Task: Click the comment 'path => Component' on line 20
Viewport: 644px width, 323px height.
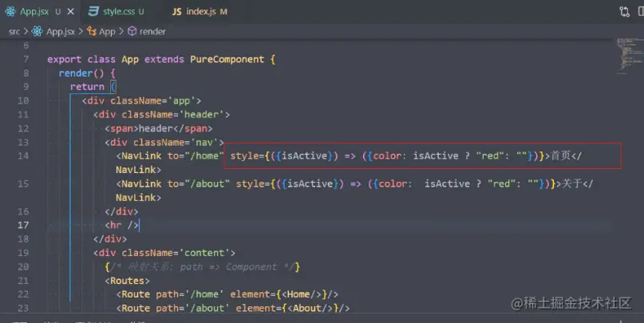Action: pyautogui.click(x=227, y=266)
